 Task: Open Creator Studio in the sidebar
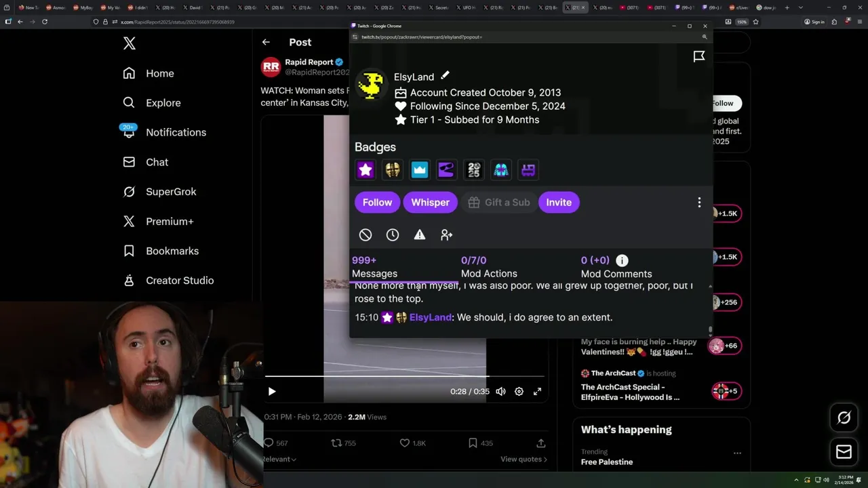(x=168, y=281)
